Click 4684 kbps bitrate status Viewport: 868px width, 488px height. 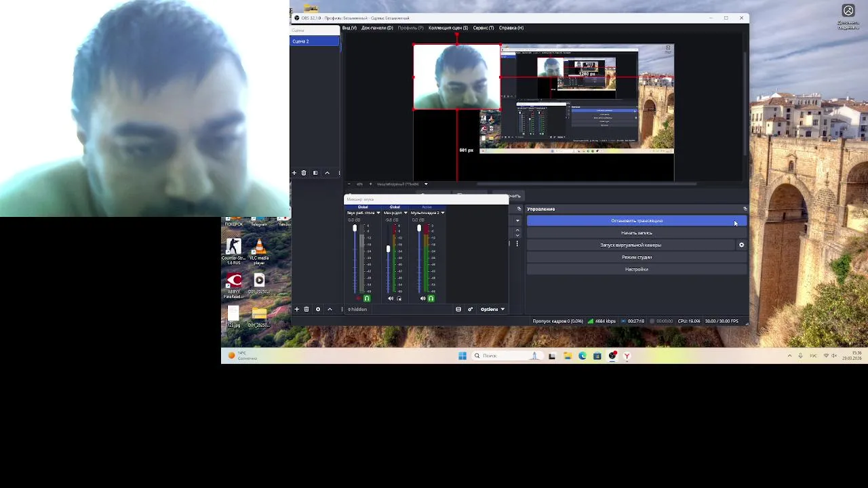pos(602,321)
